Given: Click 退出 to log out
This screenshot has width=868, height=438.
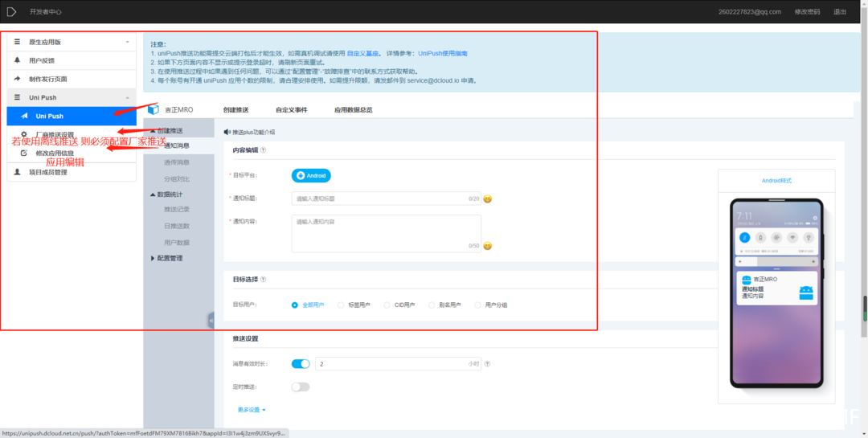Looking at the screenshot, I should point(840,11).
